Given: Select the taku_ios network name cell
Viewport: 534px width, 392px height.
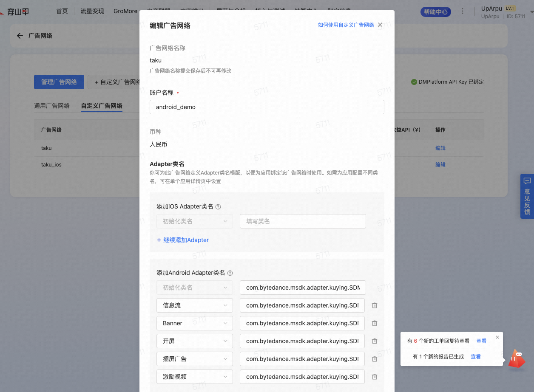Looking at the screenshot, I should (x=51, y=164).
